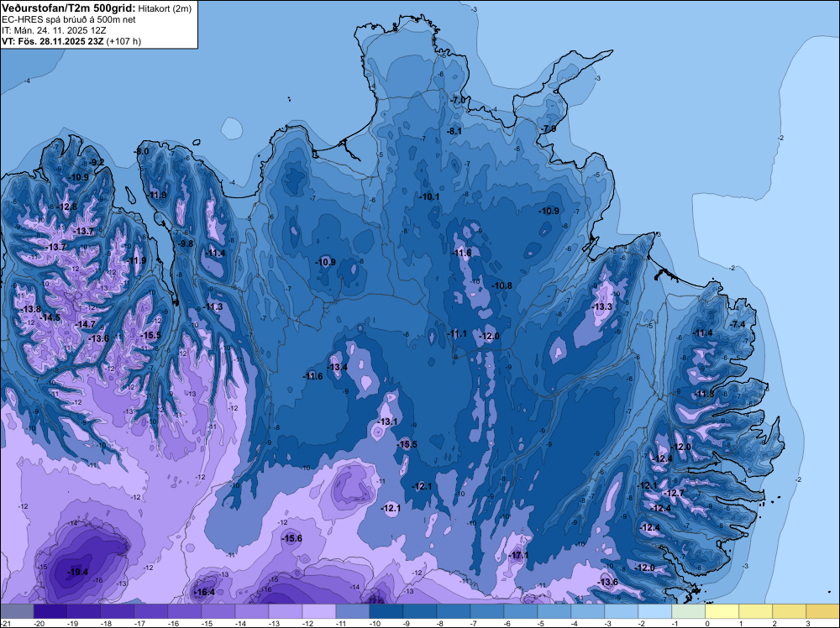Select the -7.4 temperature label
The image size is (840, 628).
pos(738,324)
